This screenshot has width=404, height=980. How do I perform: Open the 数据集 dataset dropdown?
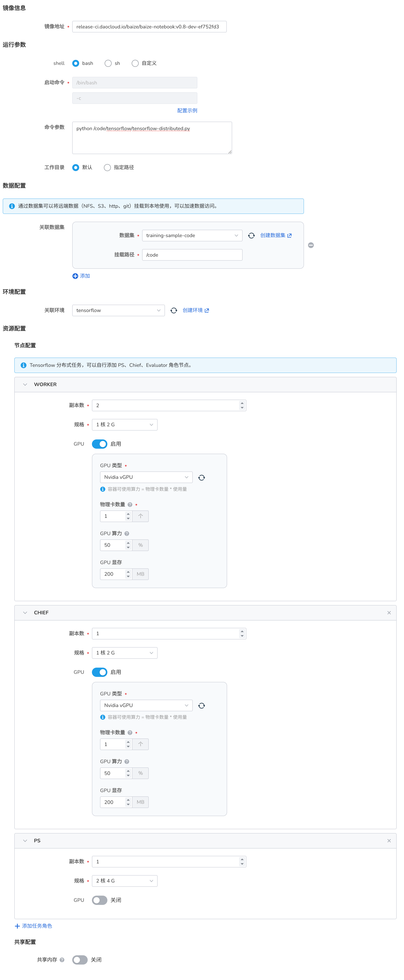192,236
